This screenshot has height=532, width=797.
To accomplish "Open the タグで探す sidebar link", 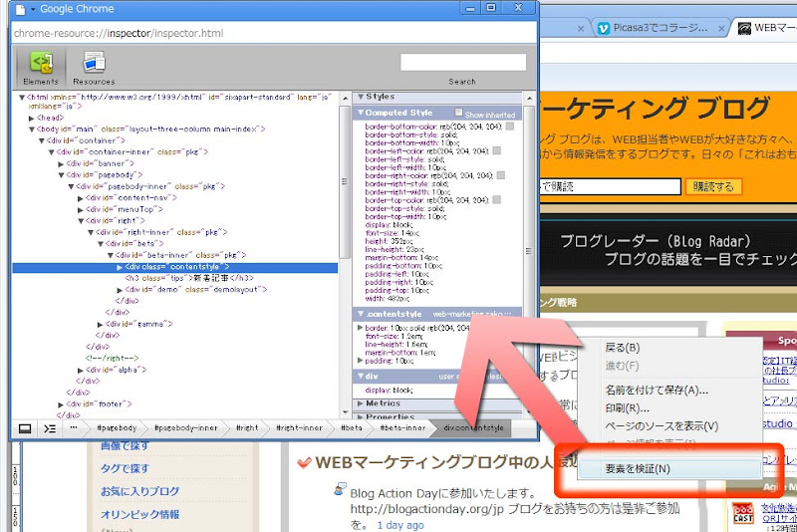I will click(x=125, y=468).
